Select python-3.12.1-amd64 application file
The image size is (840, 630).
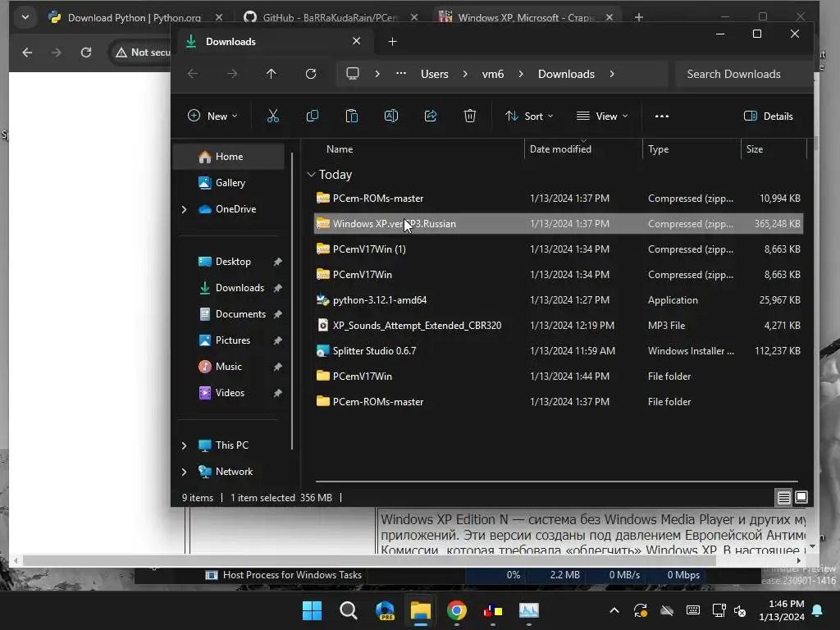(558, 300)
